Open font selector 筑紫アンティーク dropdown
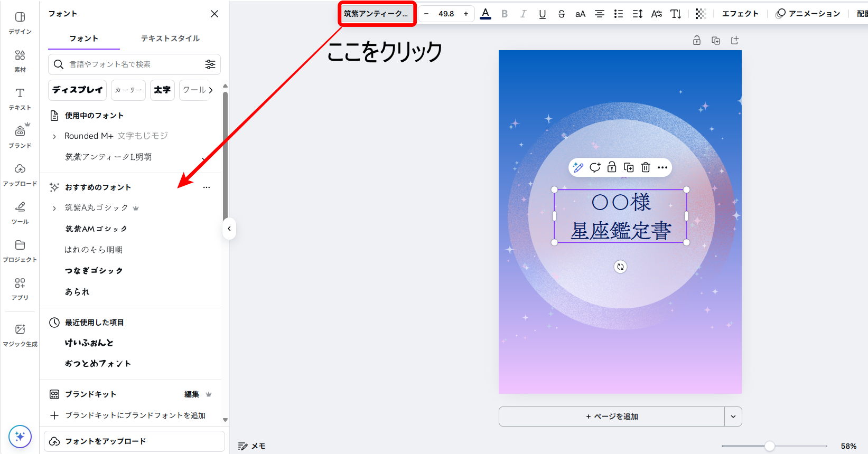Screen dimensions: 868x454 [x=377, y=14]
